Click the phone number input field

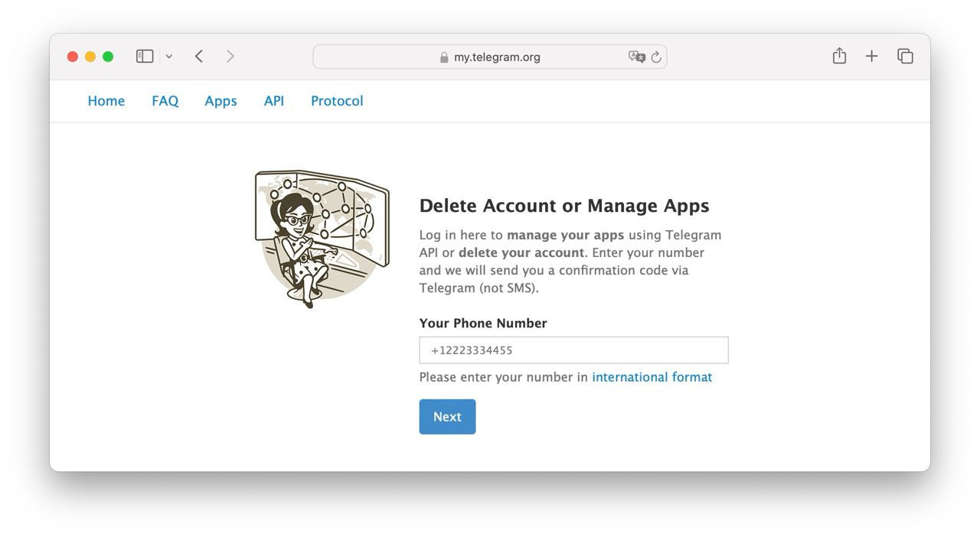point(573,350)
